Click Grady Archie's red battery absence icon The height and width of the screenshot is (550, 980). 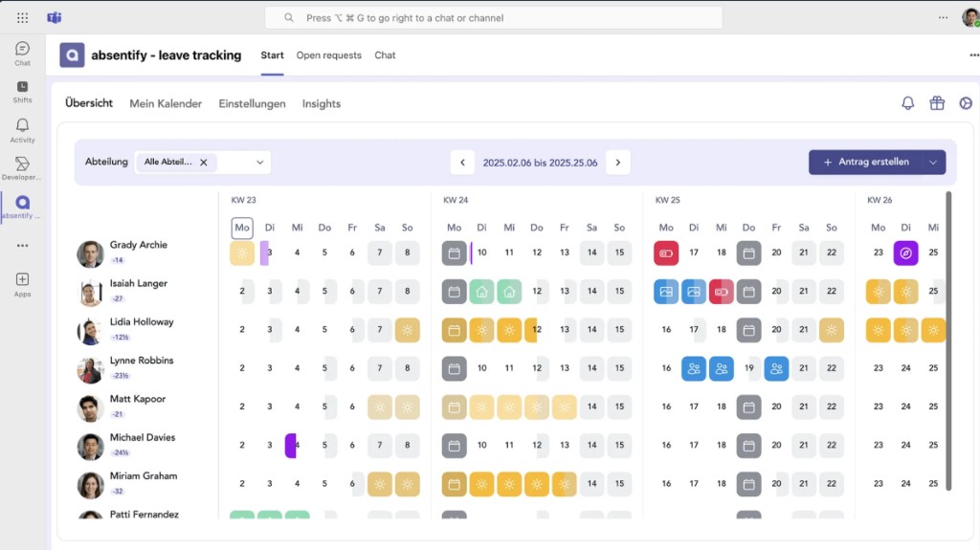point(666,253)
